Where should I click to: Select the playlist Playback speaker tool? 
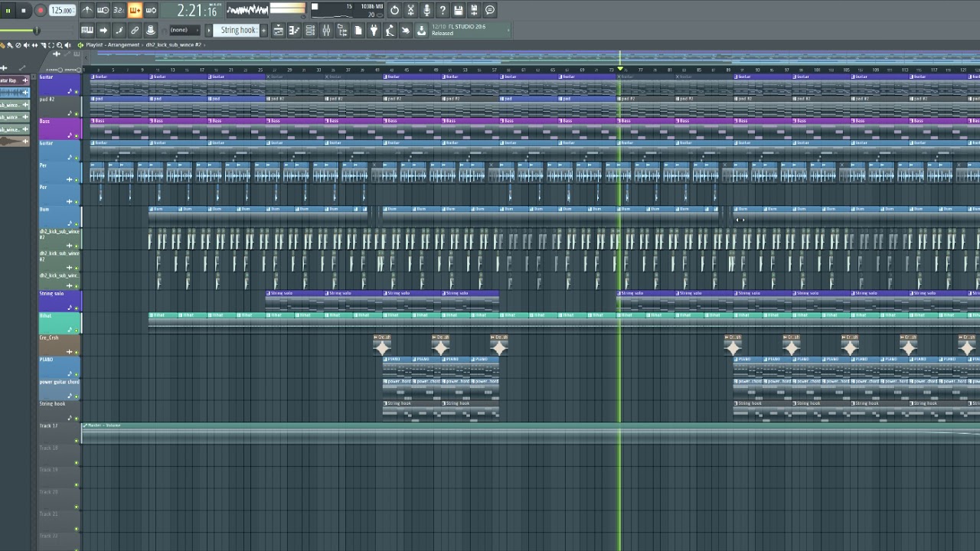(68, 45)
